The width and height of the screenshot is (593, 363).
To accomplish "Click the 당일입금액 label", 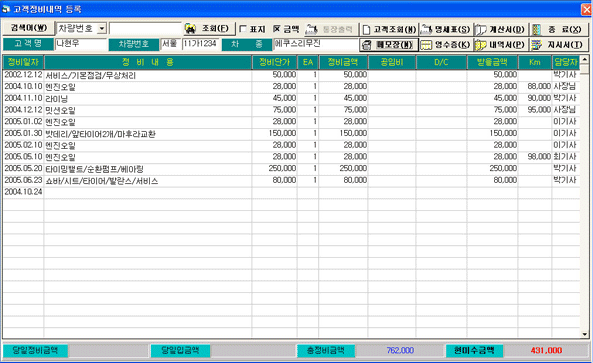I will 180,351.
